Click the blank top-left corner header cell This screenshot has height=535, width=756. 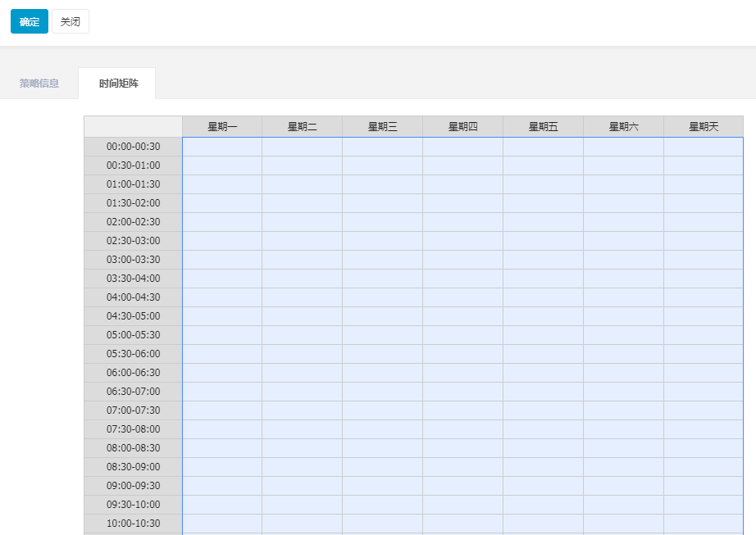[134, 127]
